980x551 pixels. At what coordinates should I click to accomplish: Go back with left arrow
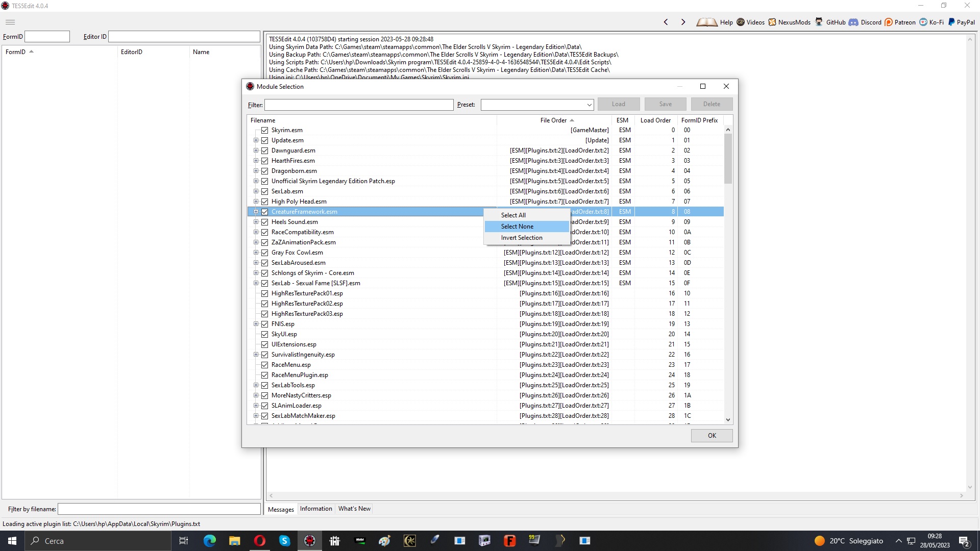click(x=666, y=22)
